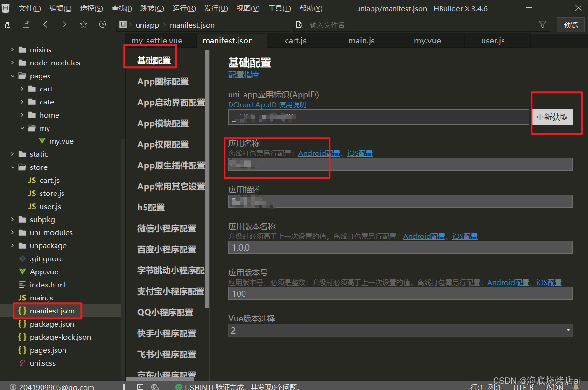Click the uni.scss file icon

pyautogui.click(x=22, y=363)
